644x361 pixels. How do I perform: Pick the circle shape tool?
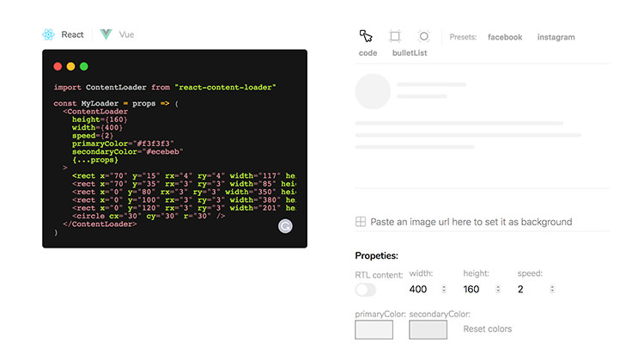coord(423,36)
